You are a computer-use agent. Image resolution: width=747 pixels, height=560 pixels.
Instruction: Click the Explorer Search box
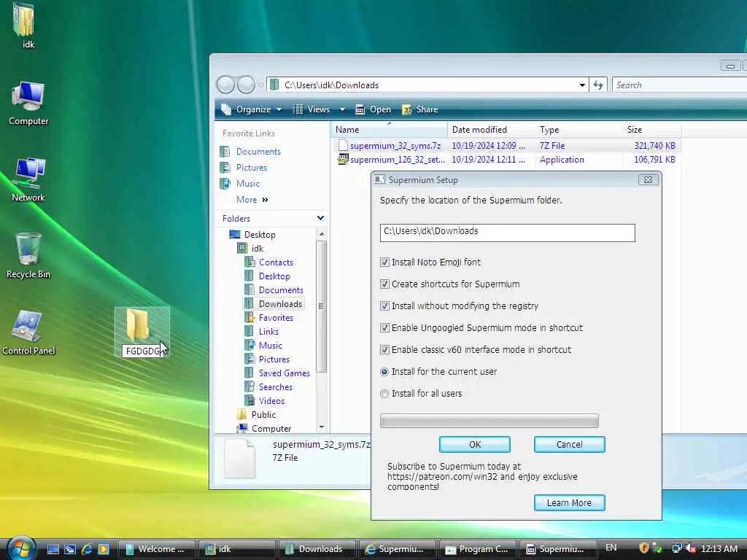pyautogui.click(x=679, y=85)
